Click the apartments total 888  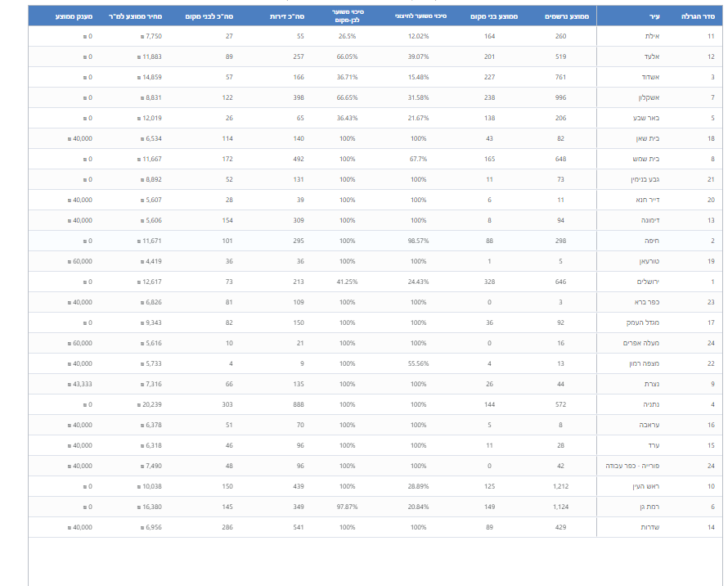point(299,404)
